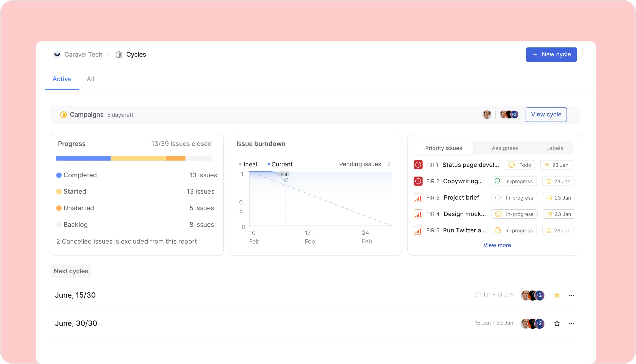Viewport: 636px width, 364px height.
Task: Open the All cycles tab
Action: point(90,79)
